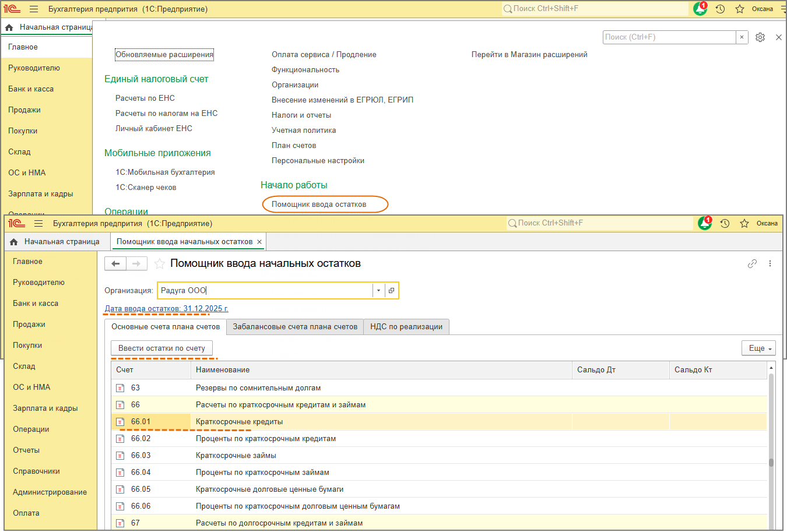The image size is (787, 532).
Task: Click the 1C logo in the top window
Action: [12, 9]
